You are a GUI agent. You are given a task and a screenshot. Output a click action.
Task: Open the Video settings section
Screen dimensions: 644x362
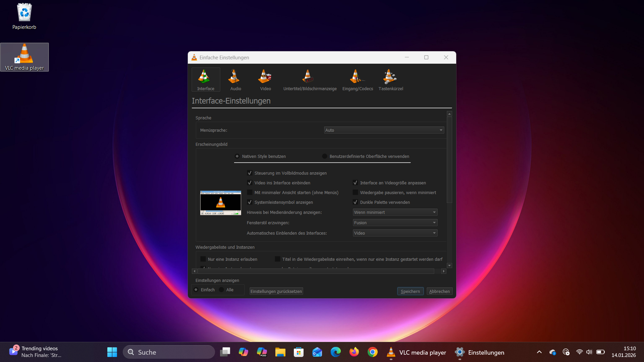265,79
